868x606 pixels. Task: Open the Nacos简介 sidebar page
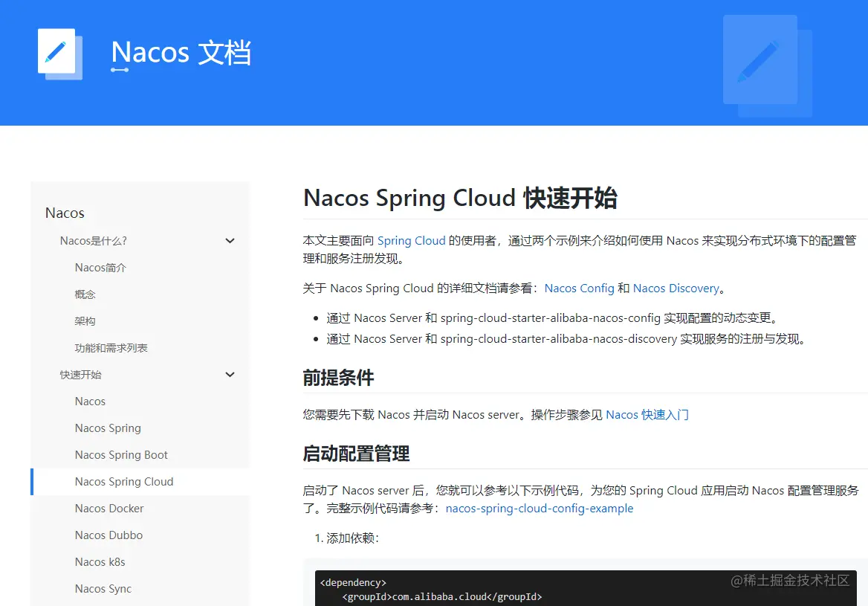coord(101,268)
